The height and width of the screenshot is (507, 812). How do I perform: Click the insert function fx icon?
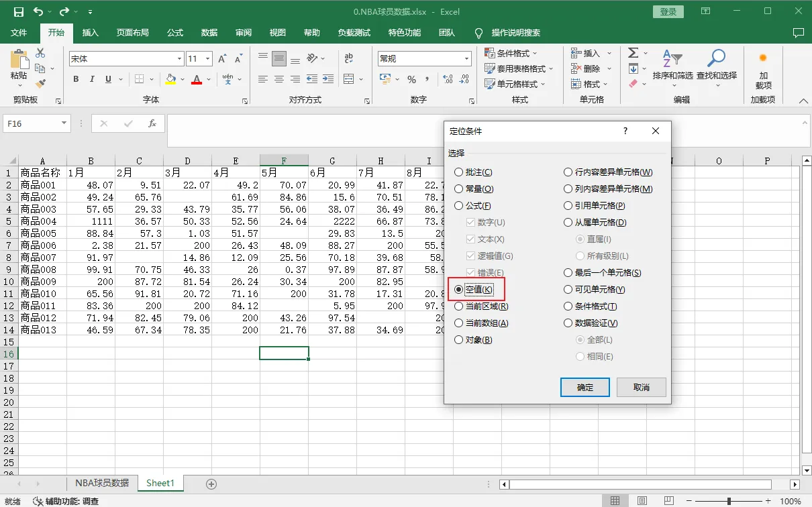click(x=152, y=123)
